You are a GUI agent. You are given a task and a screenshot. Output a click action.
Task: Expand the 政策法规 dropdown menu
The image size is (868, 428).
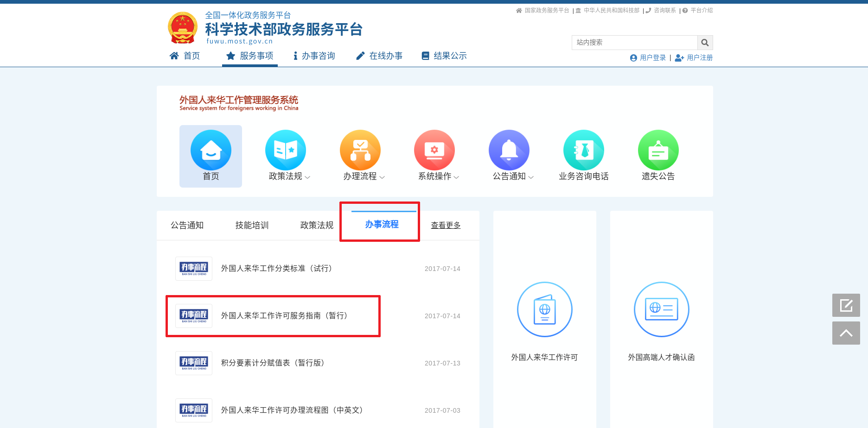coord(289,176)
